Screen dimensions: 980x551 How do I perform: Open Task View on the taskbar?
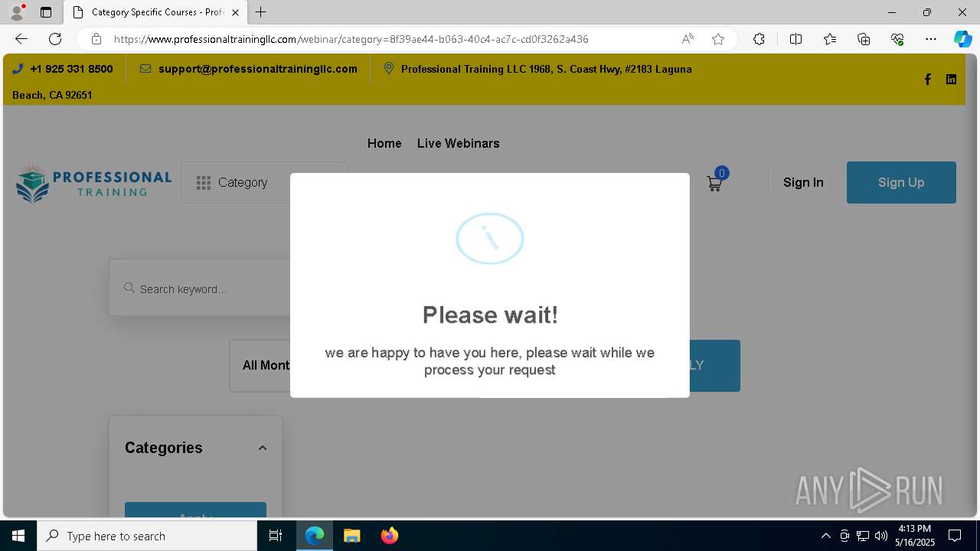pos(276,536)
